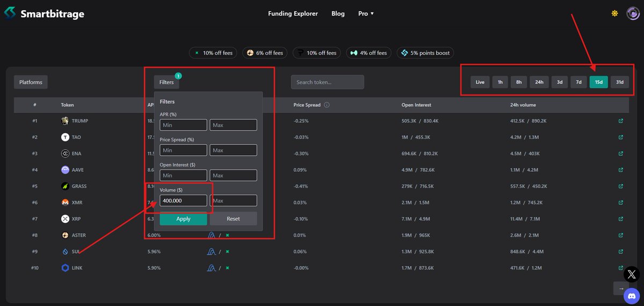The height and width of the screenshot is (306, 644).
Task: Open the X social link icon
Action: point(632,274)
